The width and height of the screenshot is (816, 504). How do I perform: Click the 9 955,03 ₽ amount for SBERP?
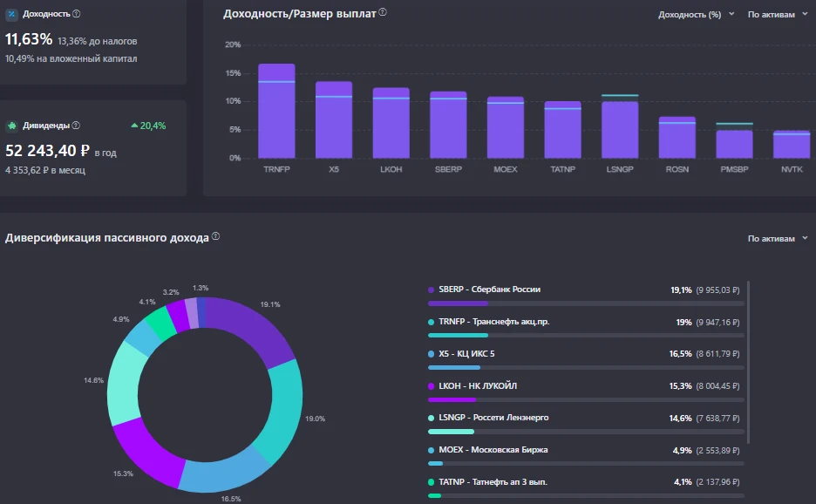click(x=717, y=290)
